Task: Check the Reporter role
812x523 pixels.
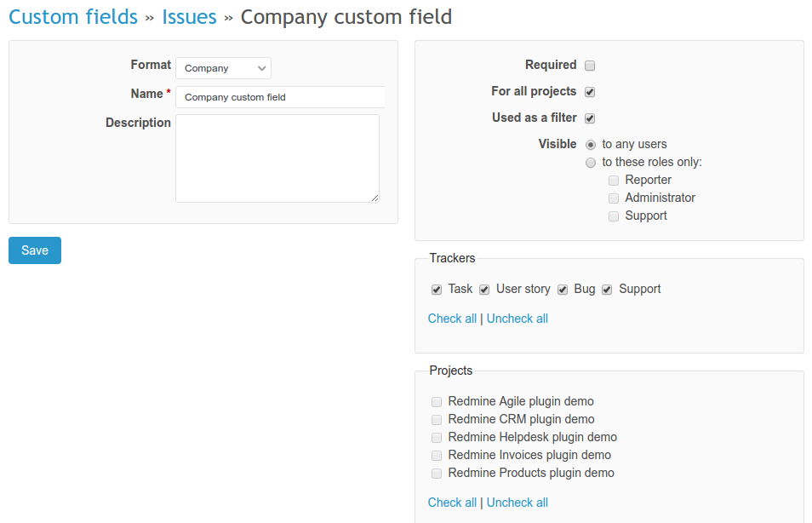Action: click(614, 180)
